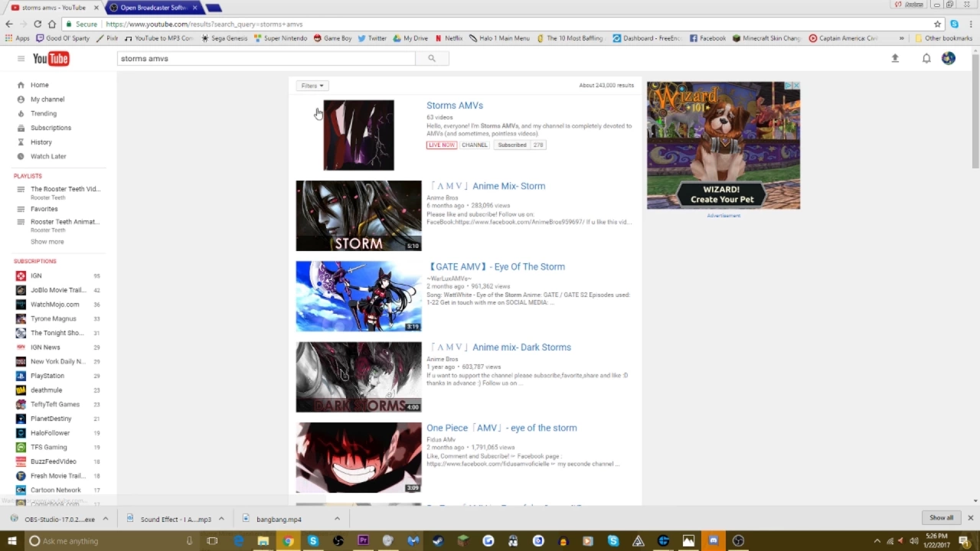Open dropdown arrow for bangbang.mp4 download
This screenshot has width=980, height=551.
[337, 519]
